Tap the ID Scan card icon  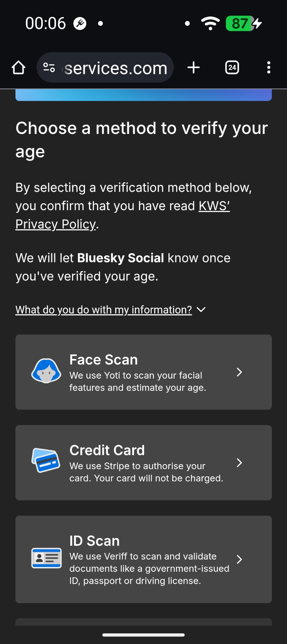pos(46,558)
